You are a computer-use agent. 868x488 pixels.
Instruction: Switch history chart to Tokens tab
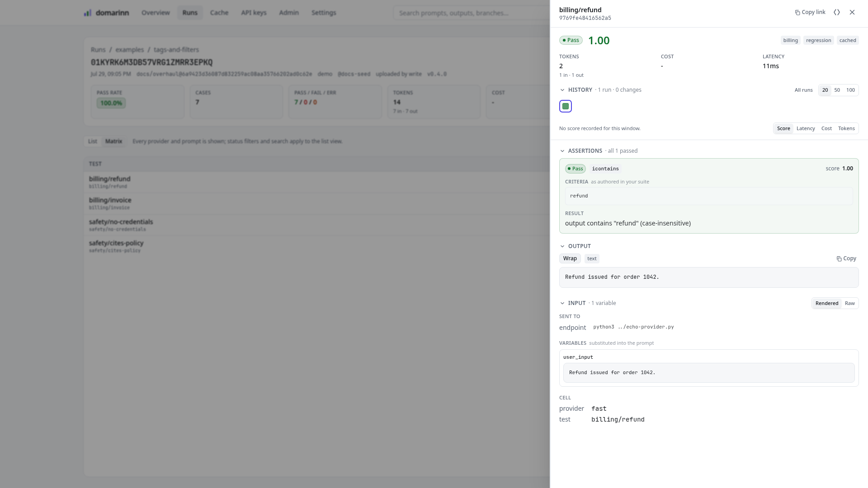tap(846, 128)
